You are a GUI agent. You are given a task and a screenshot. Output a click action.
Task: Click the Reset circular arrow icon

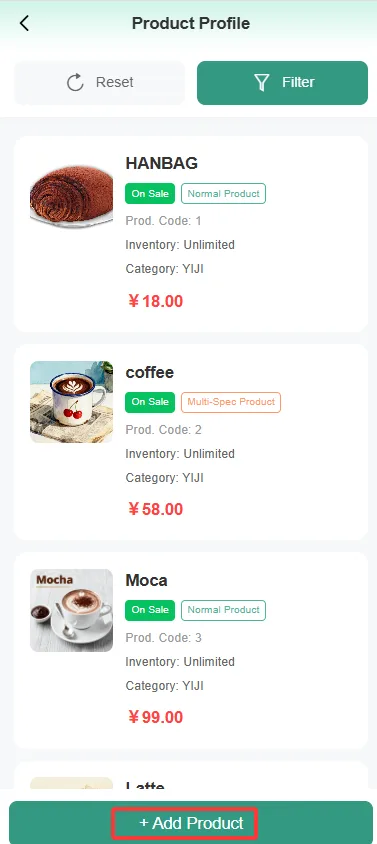pos(75,82)
